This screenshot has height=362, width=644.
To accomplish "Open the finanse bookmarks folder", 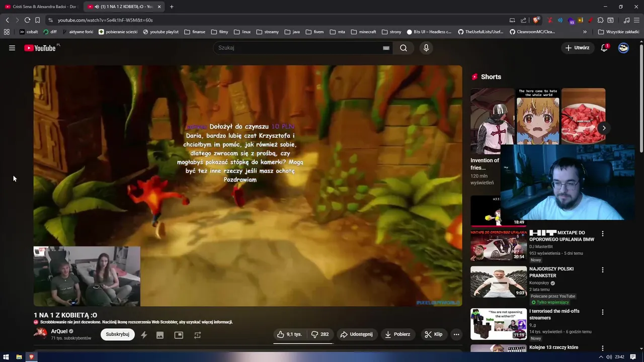I will click(x=195, y=32).
